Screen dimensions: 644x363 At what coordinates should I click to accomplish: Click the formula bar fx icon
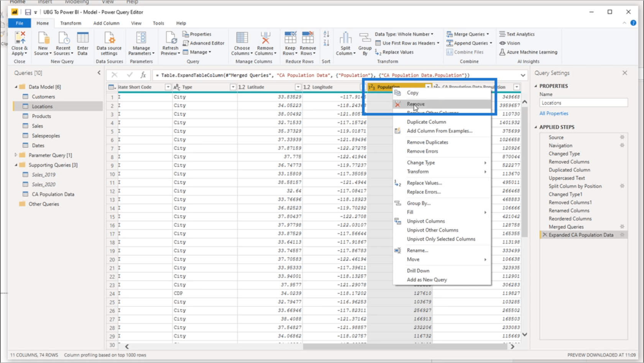(143, 75)
